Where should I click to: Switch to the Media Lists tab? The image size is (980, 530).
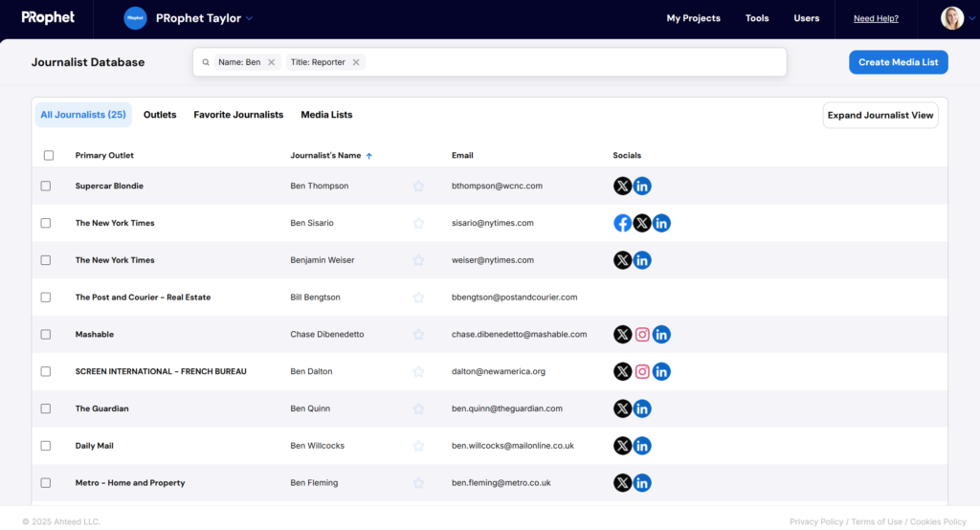click(326, 115)
